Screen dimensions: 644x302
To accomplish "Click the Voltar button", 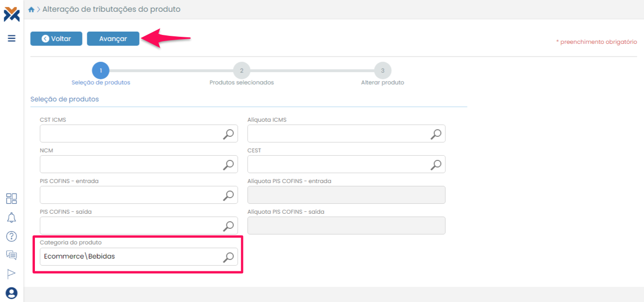I will click(x=56, y=39).
